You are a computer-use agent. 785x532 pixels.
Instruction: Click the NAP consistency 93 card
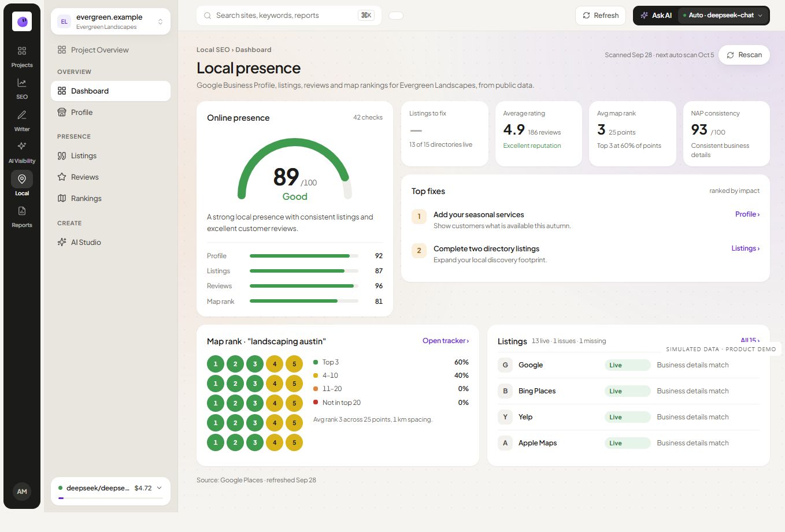point(727,134)
